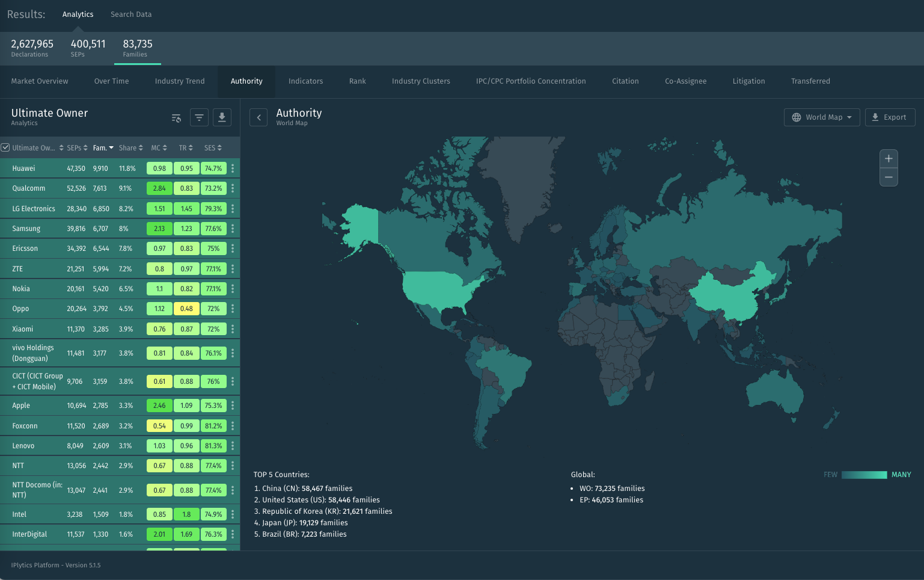Open the three-dot menu for Apple row

point(233,406)
